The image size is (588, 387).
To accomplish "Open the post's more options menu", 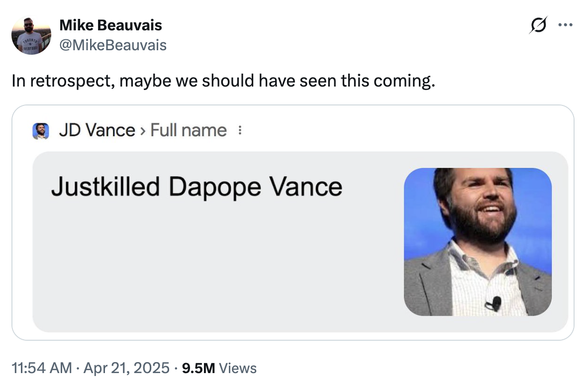I will (566, 24).
